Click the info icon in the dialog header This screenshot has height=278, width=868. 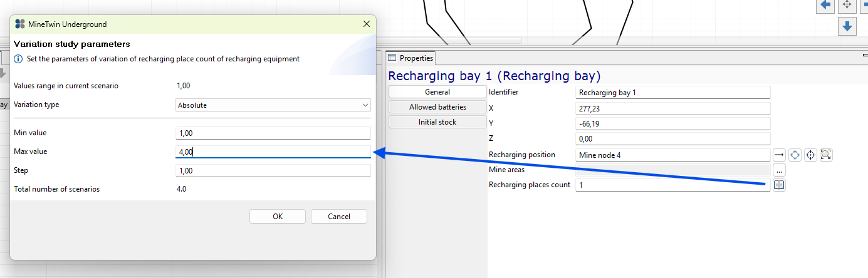pyautogui.click(x=19, y=59)
